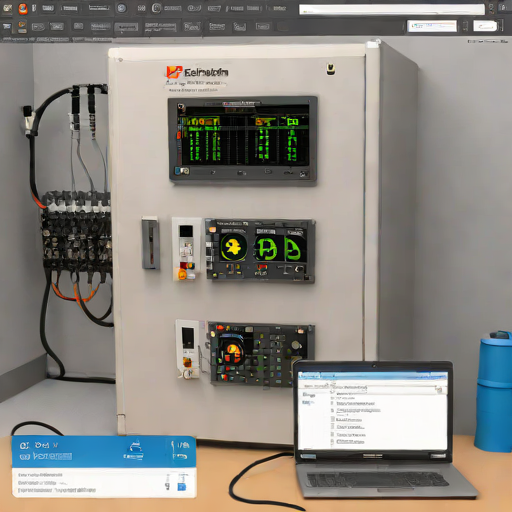This screenshot has height=512, width=512.
Task: Click the orange round button on the middle white module
Action: click(182, 274)
